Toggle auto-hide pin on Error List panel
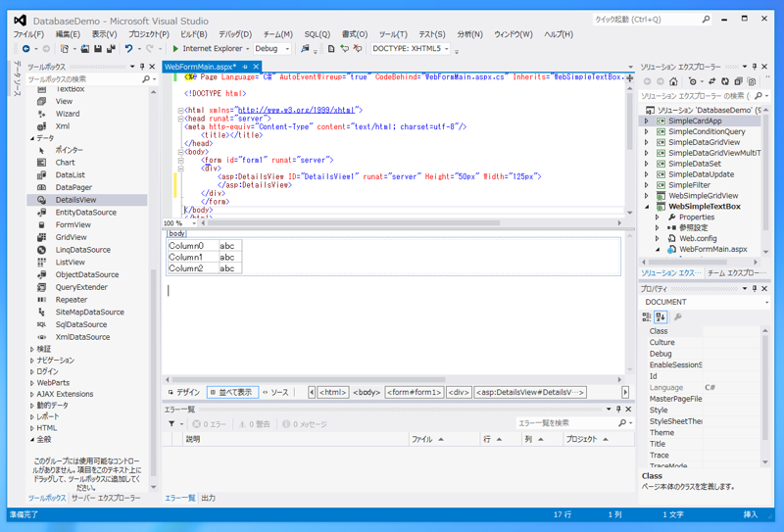Image resolution: width=784 pixels, height=532 pixels. pos(618,409)
